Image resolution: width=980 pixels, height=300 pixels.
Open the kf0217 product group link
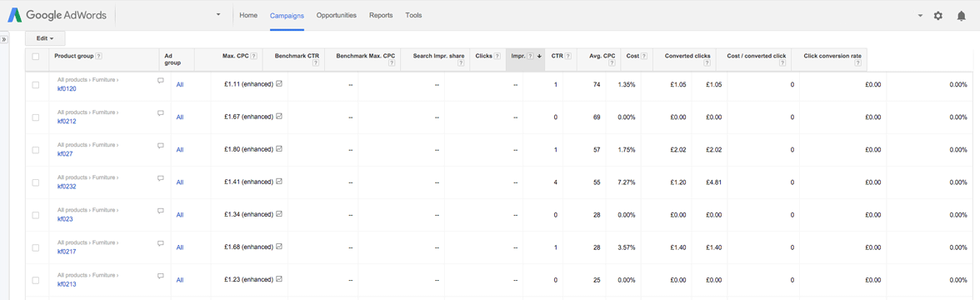pos(67,252)
